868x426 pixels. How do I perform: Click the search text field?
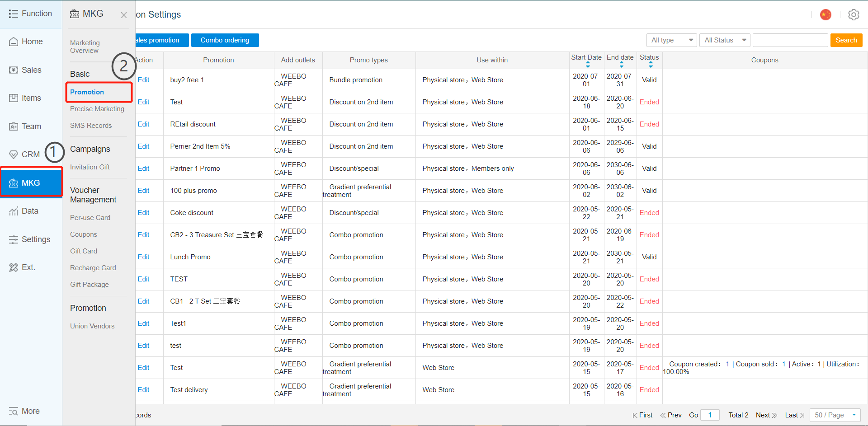point(790,40)
